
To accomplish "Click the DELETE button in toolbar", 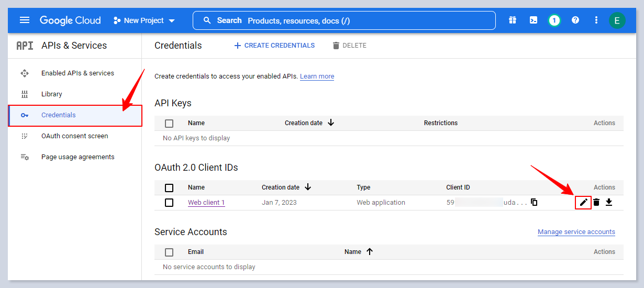I will tap(349, 46).
